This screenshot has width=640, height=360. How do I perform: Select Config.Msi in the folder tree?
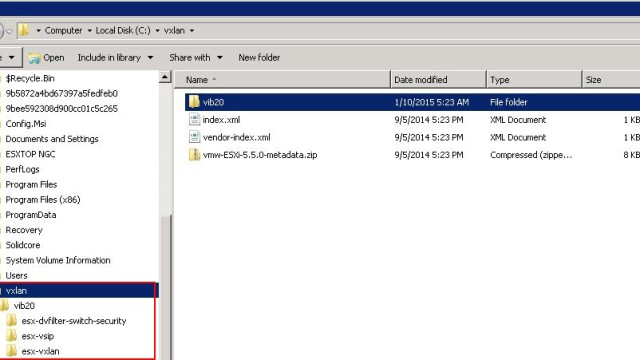click(x=26, y=123)
